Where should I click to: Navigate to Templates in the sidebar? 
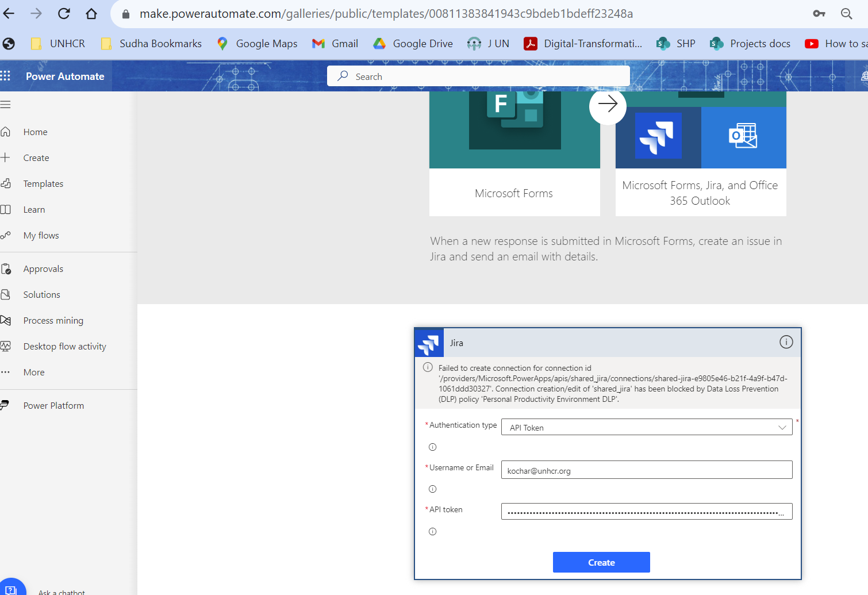pos(43,183)
